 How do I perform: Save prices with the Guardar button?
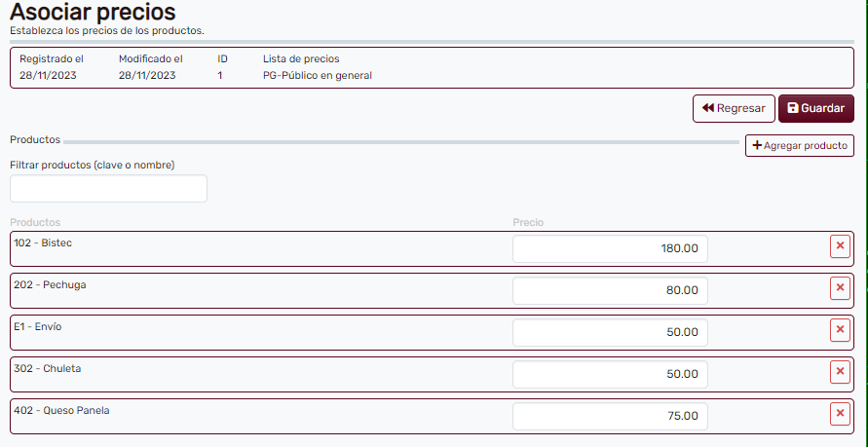815,108
